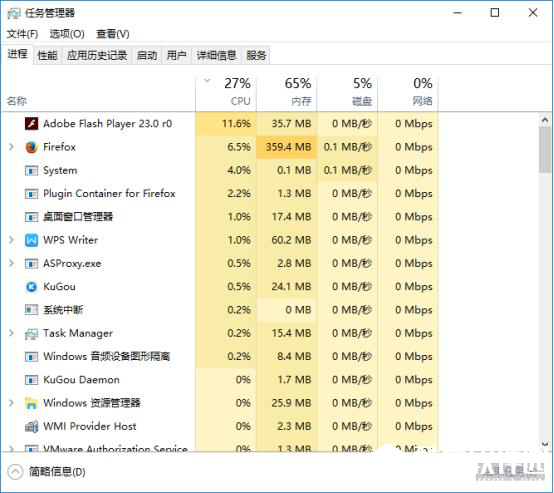This screenshot has width=554, height=493.
Task: Switch to the 用户 tab
Action: pos(176,55)
